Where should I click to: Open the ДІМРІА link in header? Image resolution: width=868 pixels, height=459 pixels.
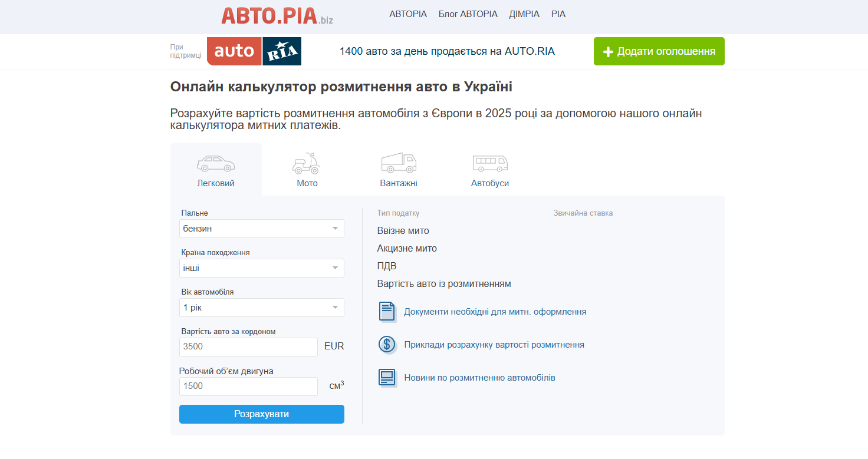tap(524, 14)
